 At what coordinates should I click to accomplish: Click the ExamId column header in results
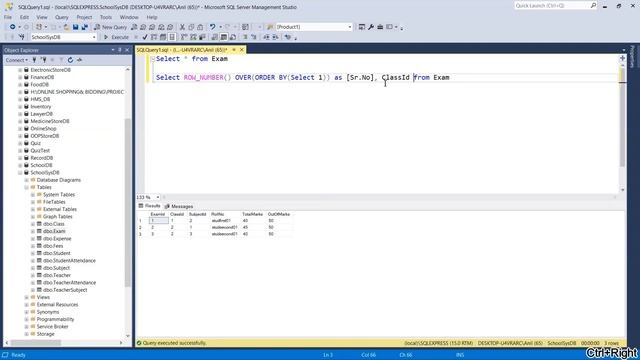click(158, 214)
